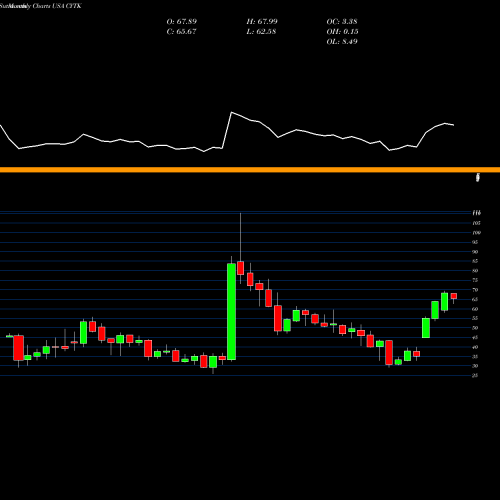Image resolution: width=500 pixels, height=500 pixels.
Task: Click the 85 price axis label
Action: [x=475, y=261]
